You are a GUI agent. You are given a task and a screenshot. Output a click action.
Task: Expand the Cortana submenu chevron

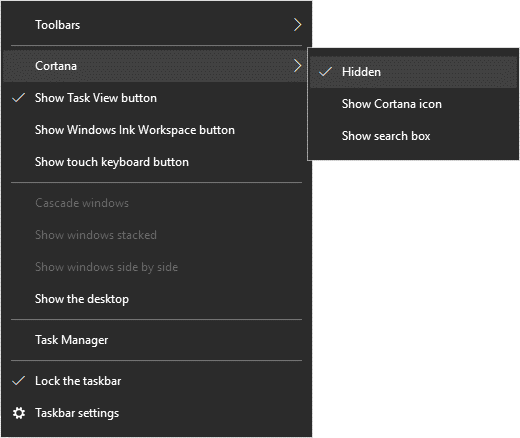(297, 66)
